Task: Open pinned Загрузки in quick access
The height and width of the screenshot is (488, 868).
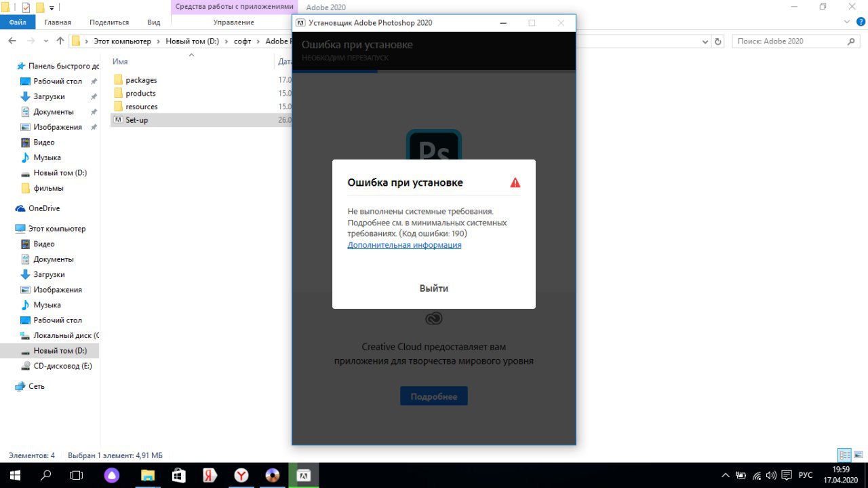Action: coord(49,96)
